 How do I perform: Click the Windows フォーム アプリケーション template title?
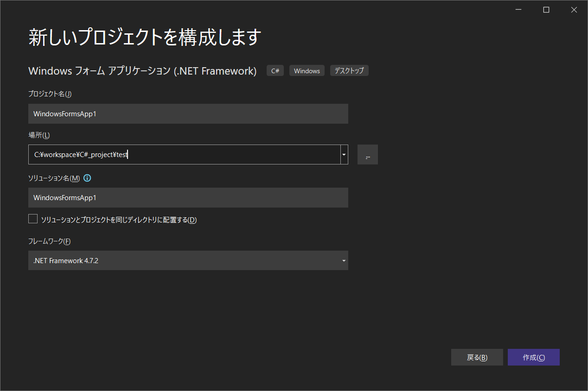click(x=142, y=71)
